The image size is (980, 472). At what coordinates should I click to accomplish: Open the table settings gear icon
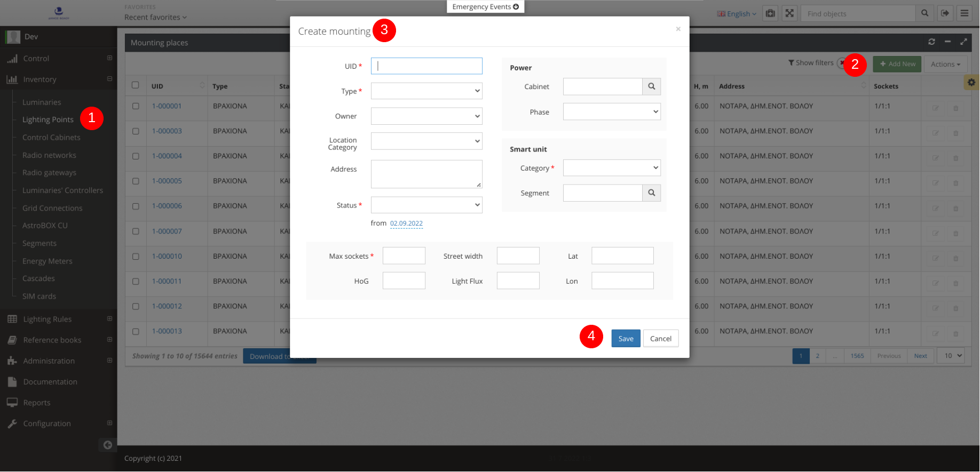click(x=971, y=82)
